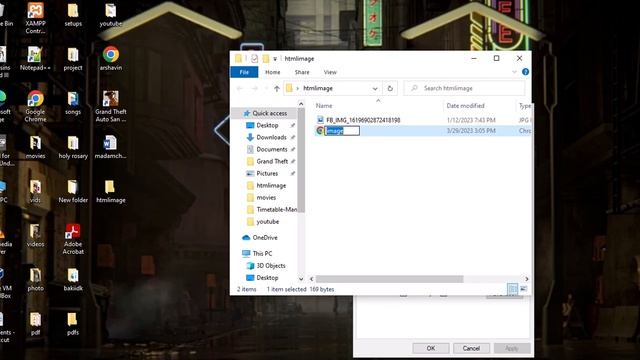Open htmlimage in navigation pane
The height and width of the screenshot is (360, 640).
[x=271, y=185]
